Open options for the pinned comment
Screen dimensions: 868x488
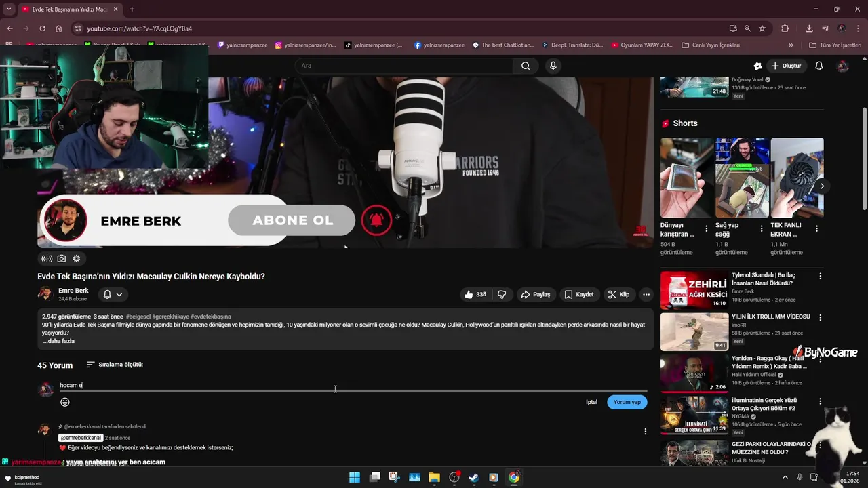[645, 431]
